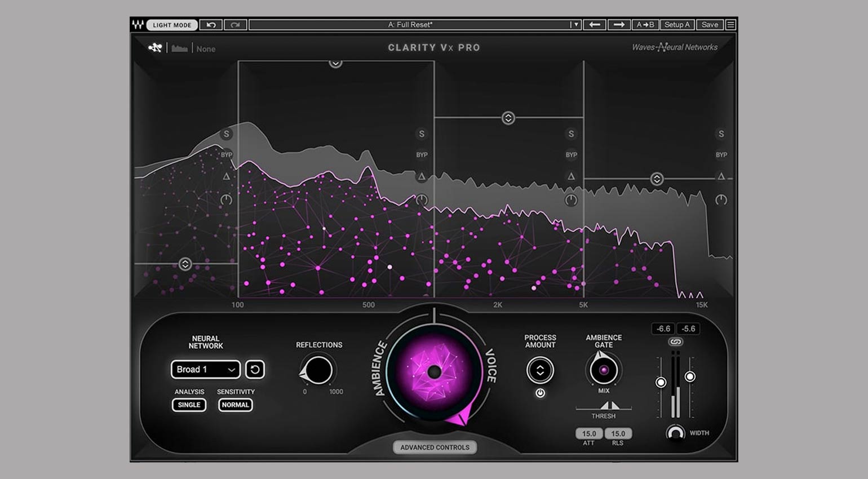The width and height of the screenshot is (868, 479).
Task: Toggle the neural network display icon
Action: [155, 48]
